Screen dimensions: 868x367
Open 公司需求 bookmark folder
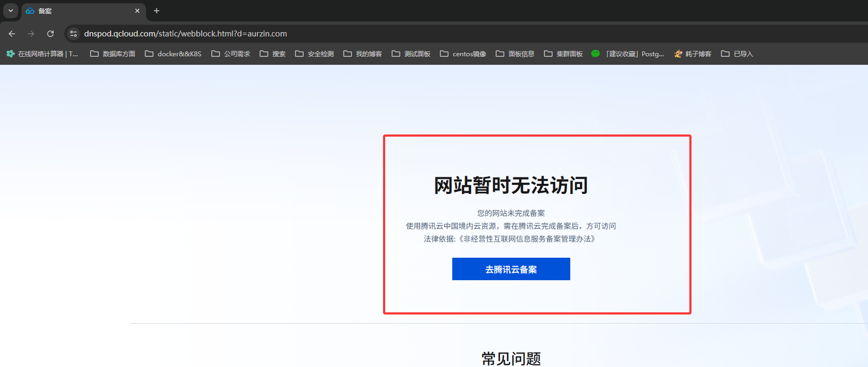(x=231, y=54)
